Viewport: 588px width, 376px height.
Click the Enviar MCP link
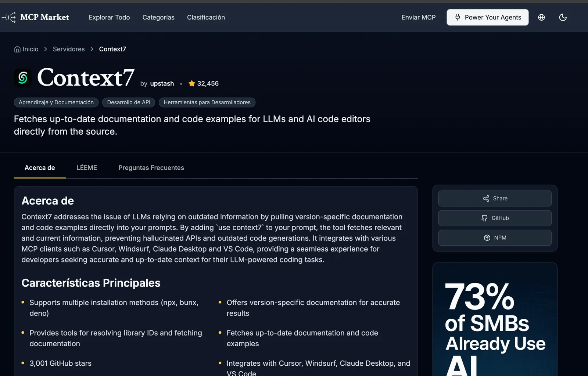(418, 17)
